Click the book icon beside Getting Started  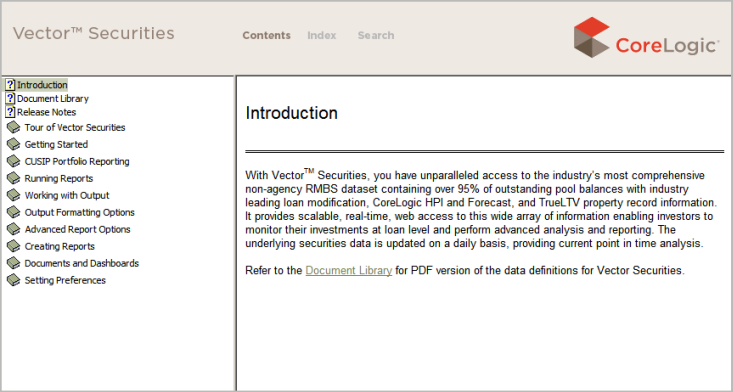pos(14,144)
